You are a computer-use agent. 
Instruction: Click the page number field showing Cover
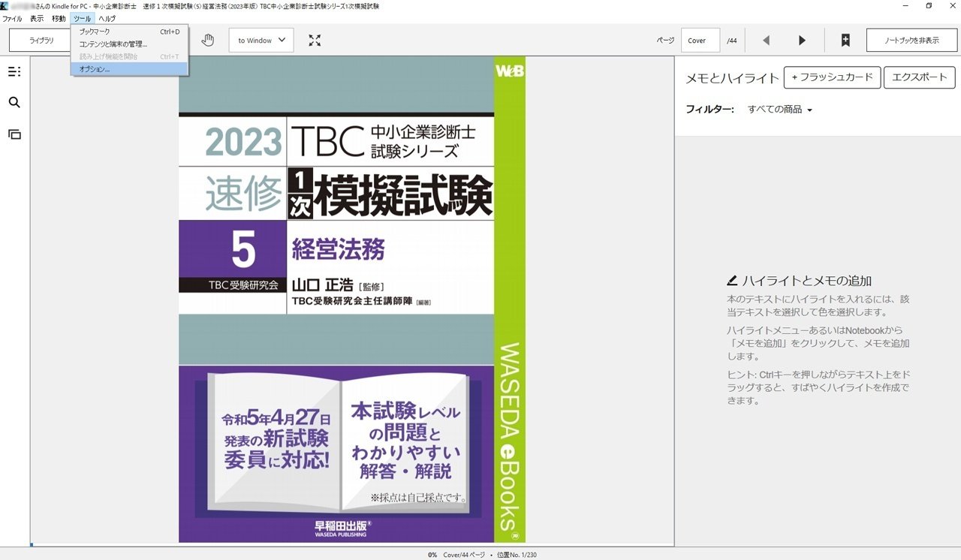(x=700, y=41)
